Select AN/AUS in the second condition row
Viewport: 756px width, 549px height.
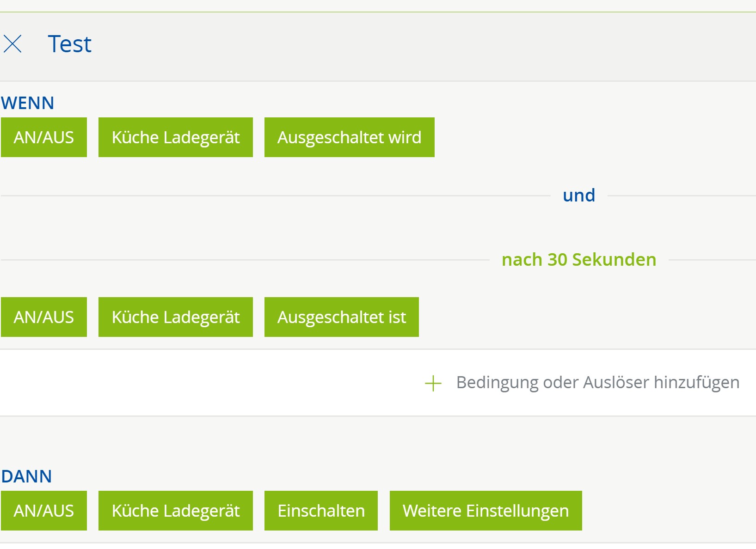coord(44,317)
